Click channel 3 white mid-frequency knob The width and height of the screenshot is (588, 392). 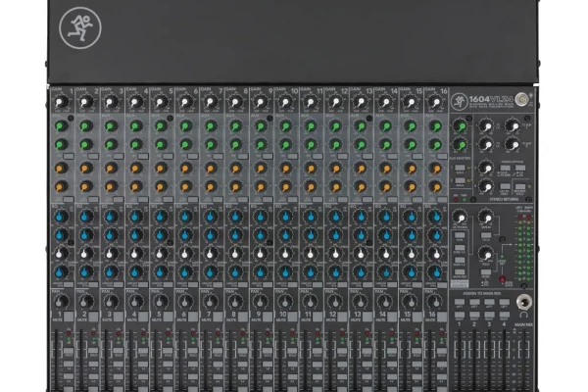pos(111,252)
